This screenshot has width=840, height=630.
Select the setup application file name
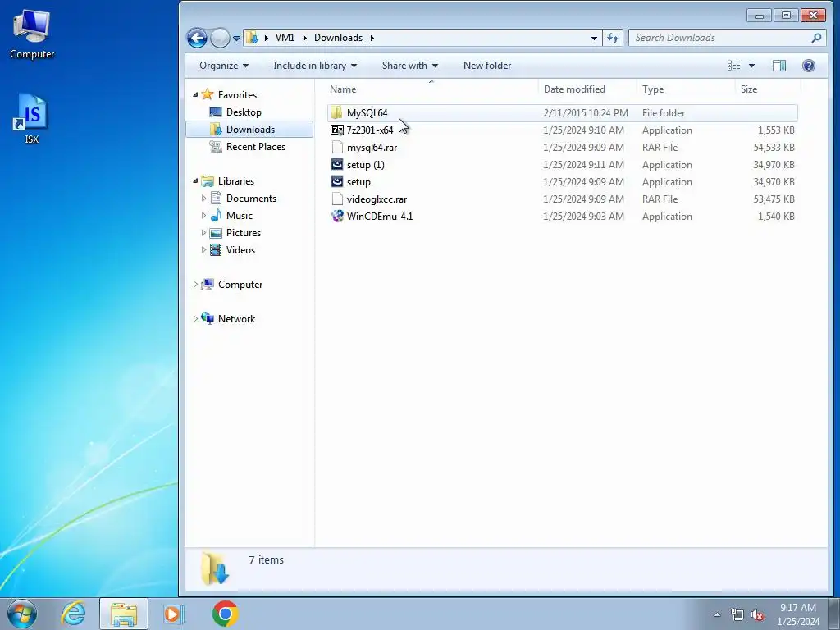[x=358, y=181]
